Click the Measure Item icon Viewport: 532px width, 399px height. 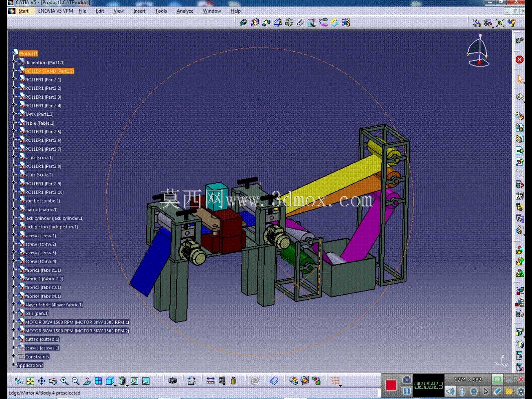[x=222, y=381]
